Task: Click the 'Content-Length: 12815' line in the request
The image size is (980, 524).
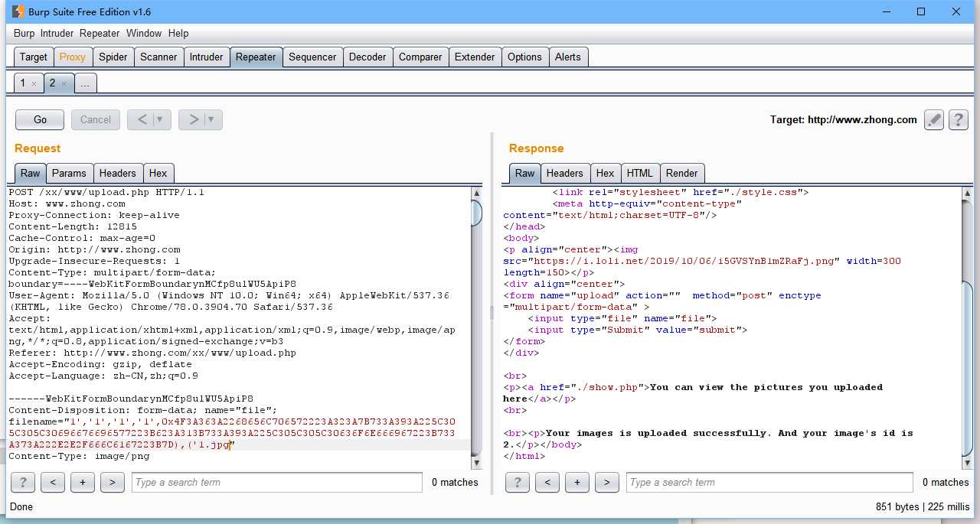Action: click(73, 226)
